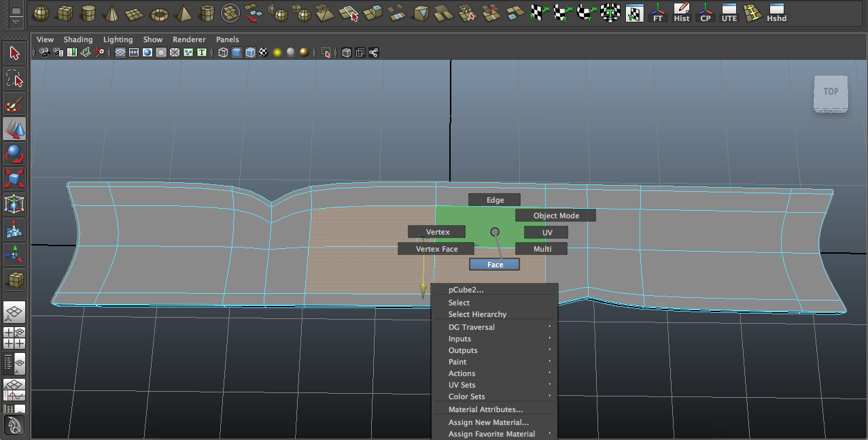Select the Lasso selection tool
The image size is (868, 440).
(14, 77)
